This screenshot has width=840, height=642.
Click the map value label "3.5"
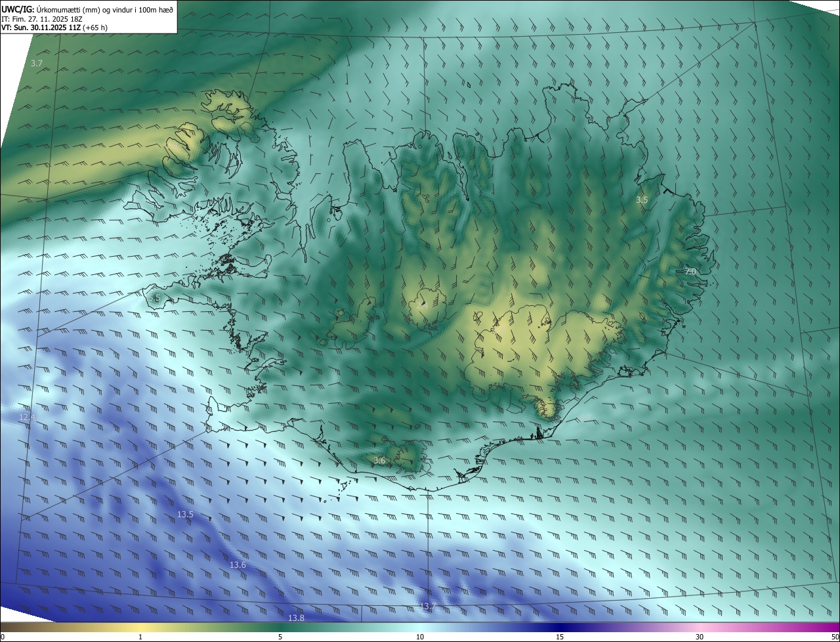pyautogui.click(x=642, y=200)
